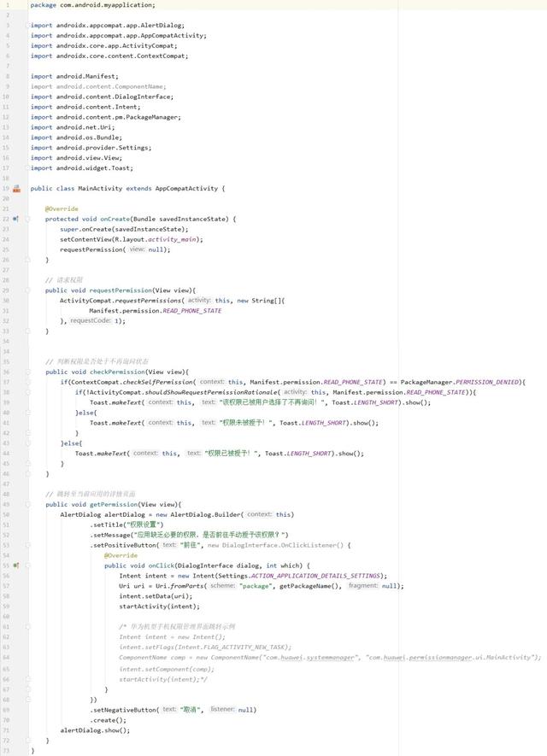This screenshot has width=547, height=756.
Task: Click the import androidx.core.content.ContextCompat line
Action: point(109,56)
